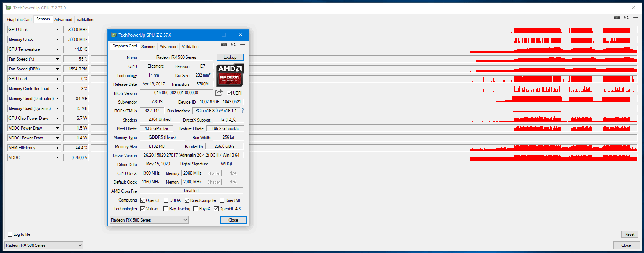
Task: Open hamburger menu in front GPU-Z window
Action: [x=243, y=45]
